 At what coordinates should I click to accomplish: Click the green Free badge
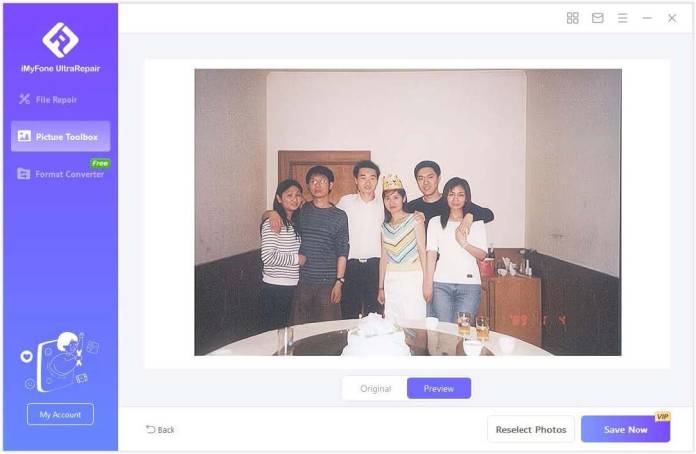click(x=100, y=163)
